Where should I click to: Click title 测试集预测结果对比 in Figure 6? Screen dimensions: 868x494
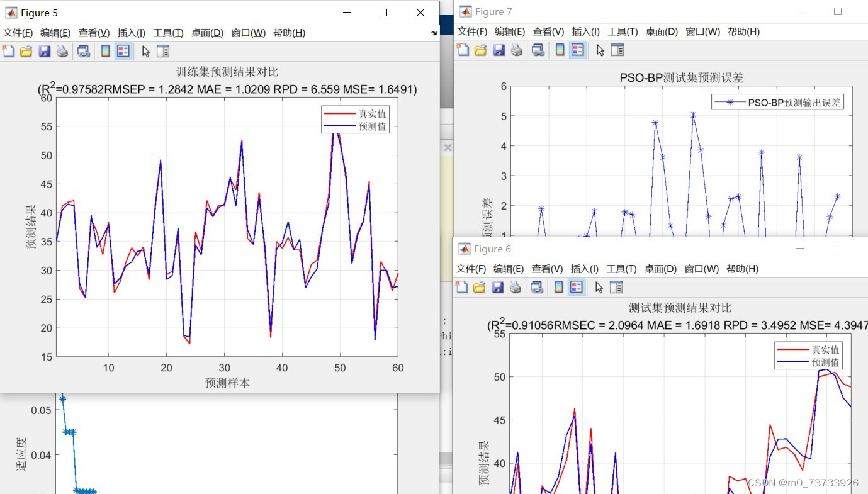[680, 308]
